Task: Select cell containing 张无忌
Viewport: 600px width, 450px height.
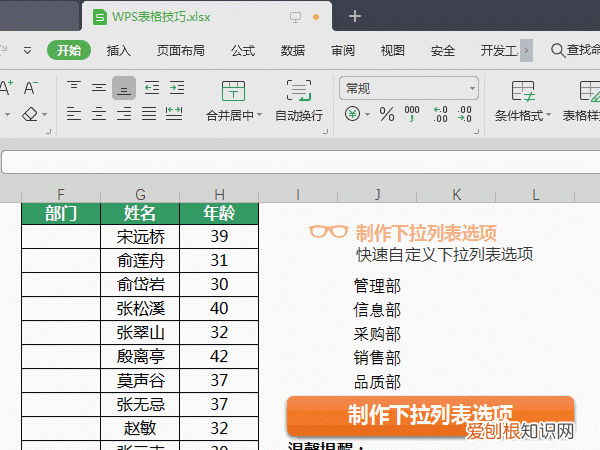Action: (140, 404)
